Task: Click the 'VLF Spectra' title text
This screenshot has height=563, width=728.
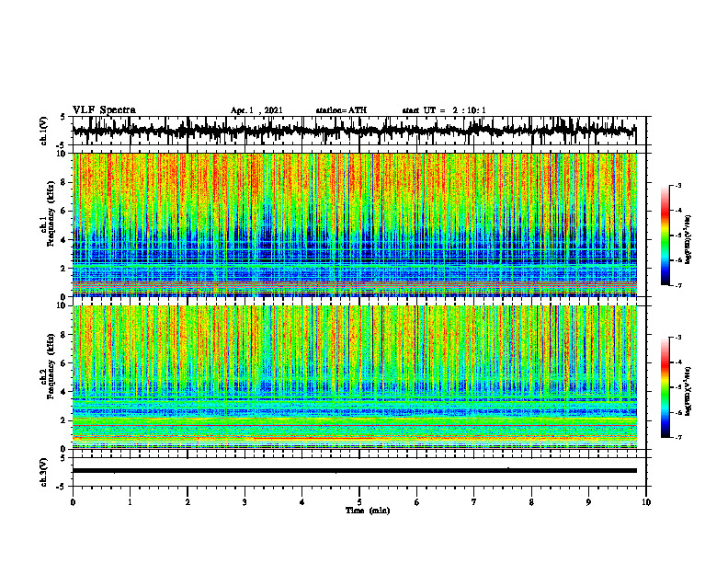Action: [104, 110]
